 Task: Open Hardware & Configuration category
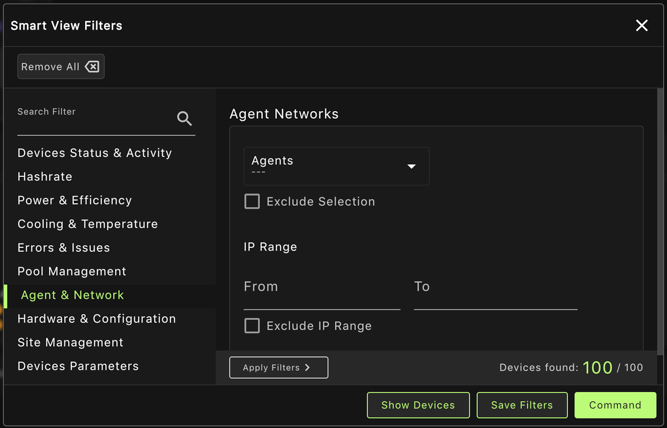(x=96, y=319)
